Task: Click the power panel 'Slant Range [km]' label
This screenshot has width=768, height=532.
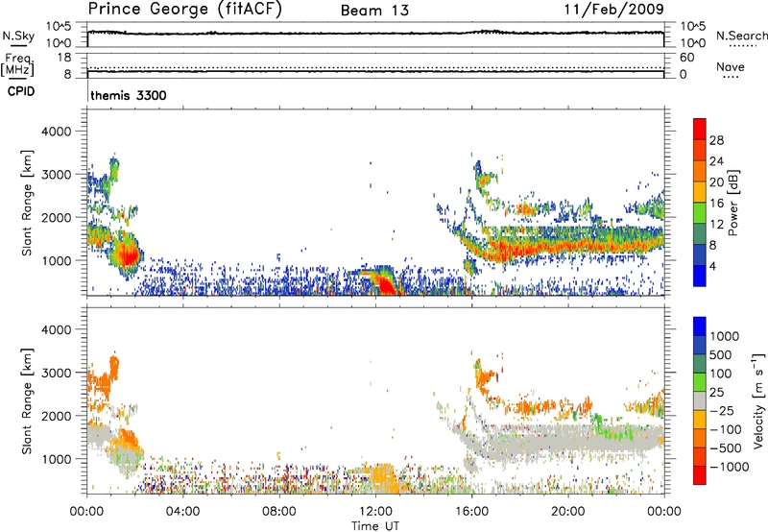Action: click(27, 203)
